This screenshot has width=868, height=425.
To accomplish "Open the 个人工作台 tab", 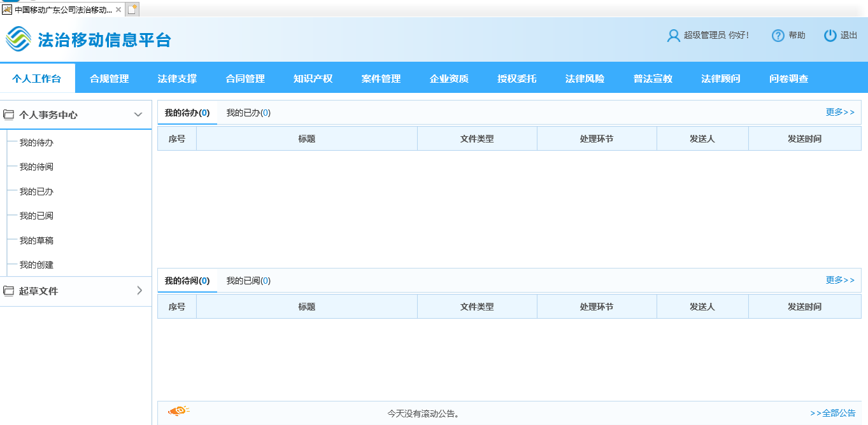I will 37,79.
